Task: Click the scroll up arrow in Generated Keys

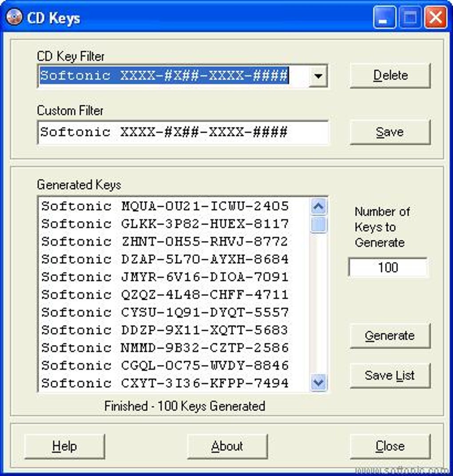Action: [318, 207]
